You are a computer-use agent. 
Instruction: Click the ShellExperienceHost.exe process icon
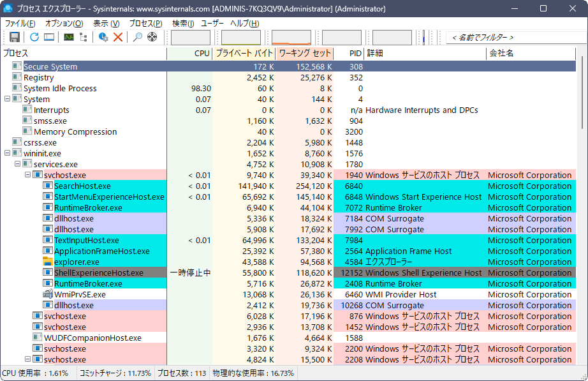[48, 273]
